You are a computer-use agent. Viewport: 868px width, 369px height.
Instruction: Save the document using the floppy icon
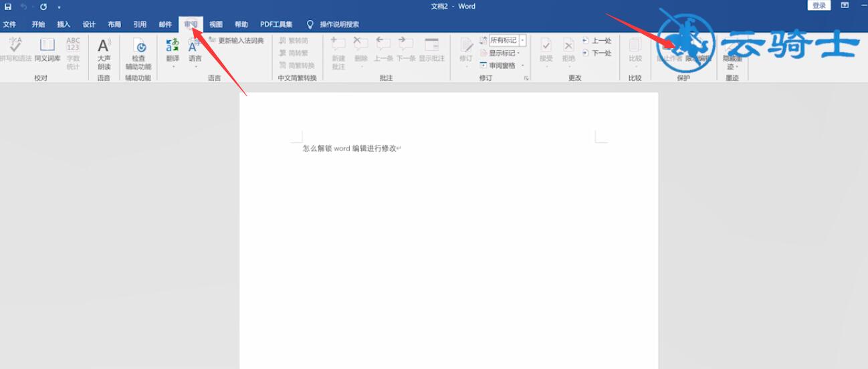8,7
